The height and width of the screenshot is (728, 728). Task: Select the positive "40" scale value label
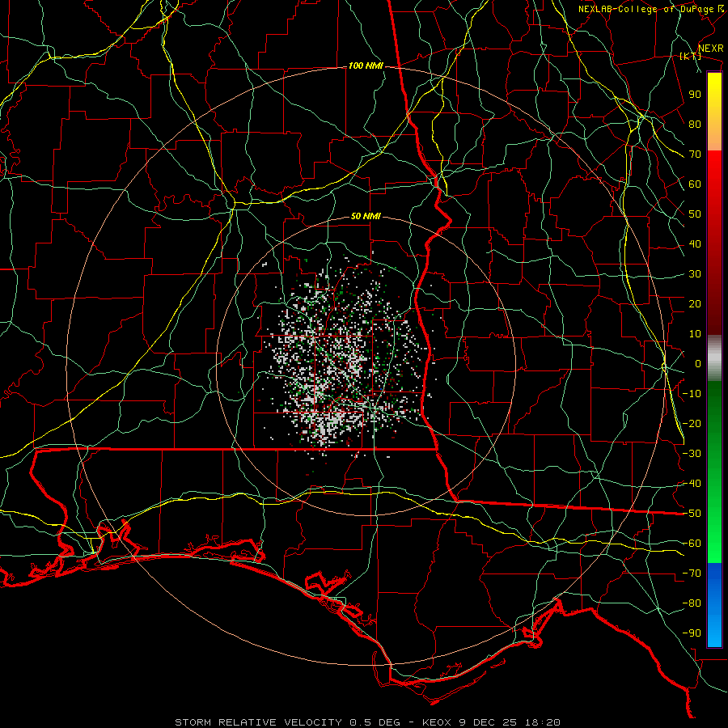pyautogui.click(x=695, y=244)
